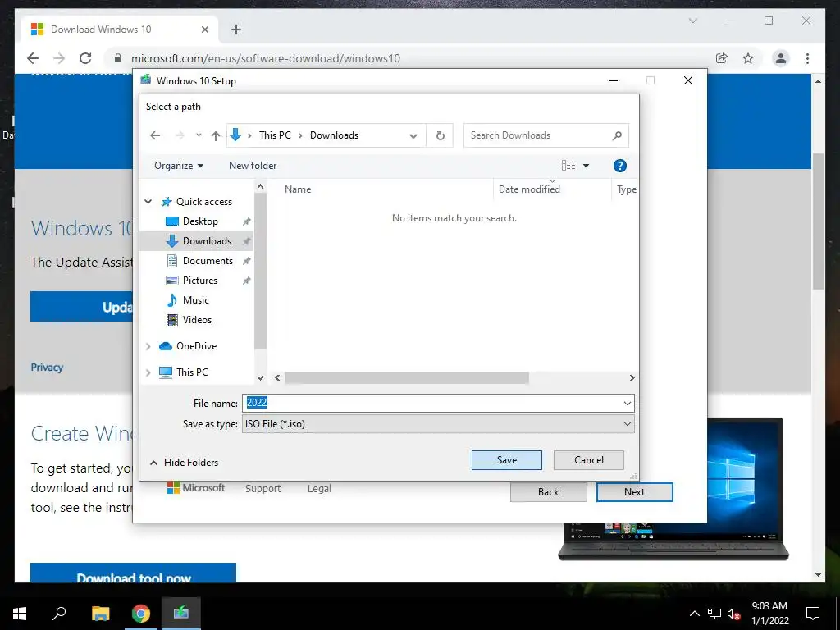Image resolution: width=840 pixels, height=630 pixels.
Task: Click Back in Windows 10 Setup
Action: click(549, 492)
